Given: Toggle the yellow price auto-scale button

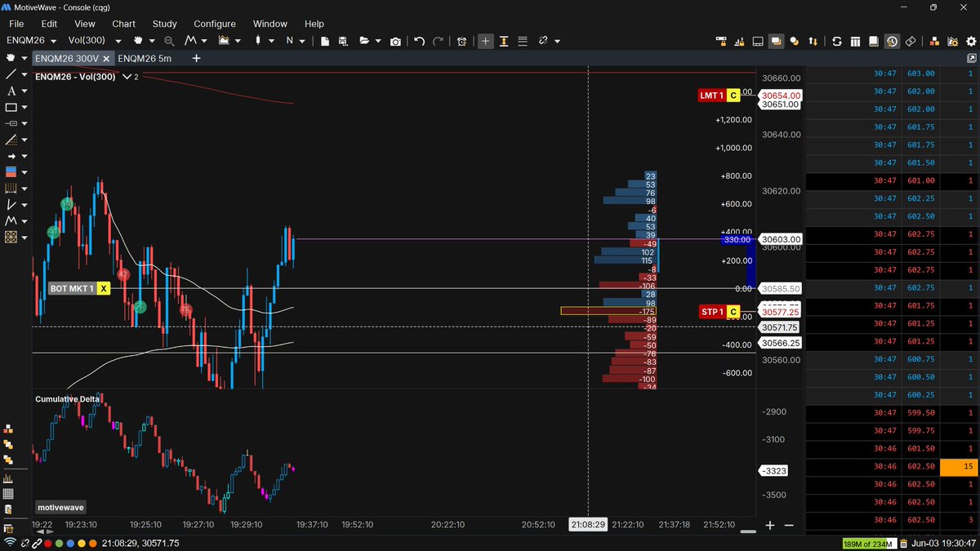Looking at the screenshot, I should tap(505, 41).
